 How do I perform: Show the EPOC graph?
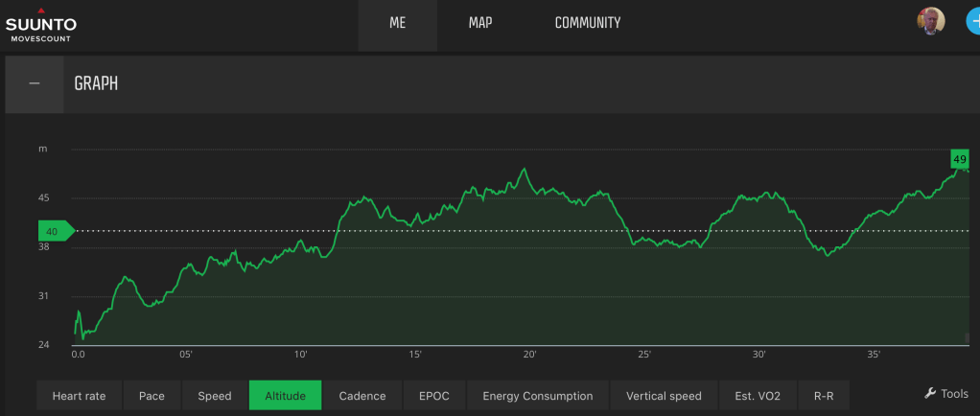click(434, 396)
